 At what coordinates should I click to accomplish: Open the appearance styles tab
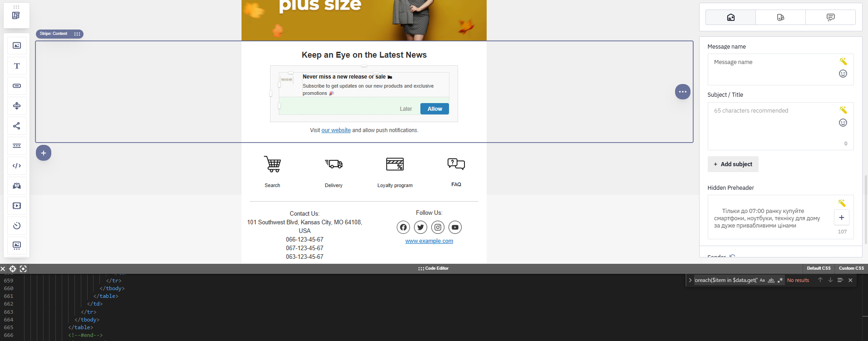click(780, 17)
